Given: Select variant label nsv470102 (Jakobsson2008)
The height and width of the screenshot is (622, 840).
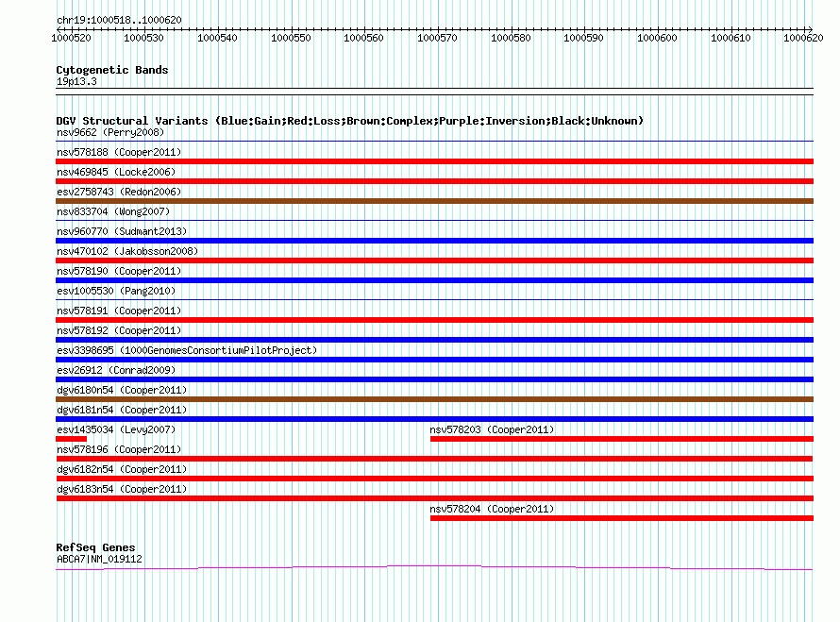Looking at the screenshot, I should tap(127, 251).
